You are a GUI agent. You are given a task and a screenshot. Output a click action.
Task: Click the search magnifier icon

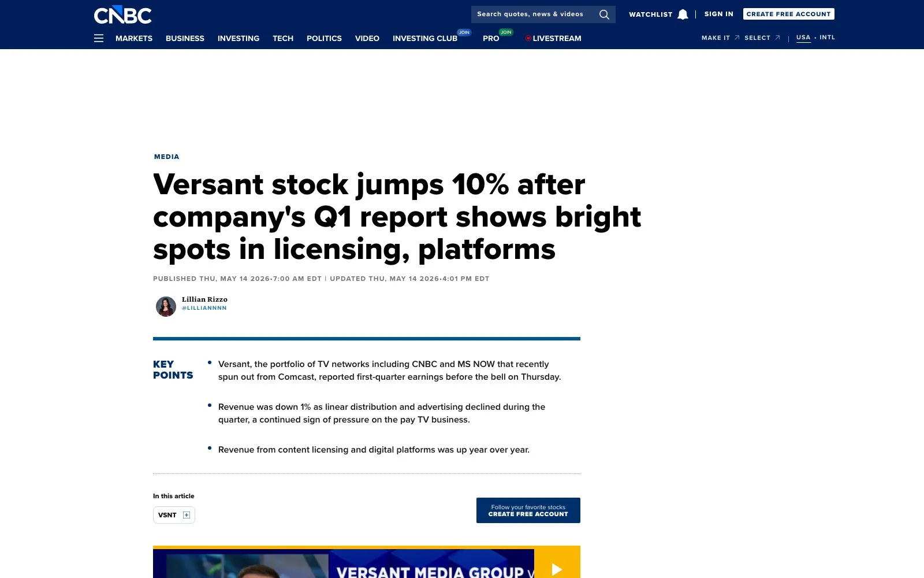tap(604, 14)
